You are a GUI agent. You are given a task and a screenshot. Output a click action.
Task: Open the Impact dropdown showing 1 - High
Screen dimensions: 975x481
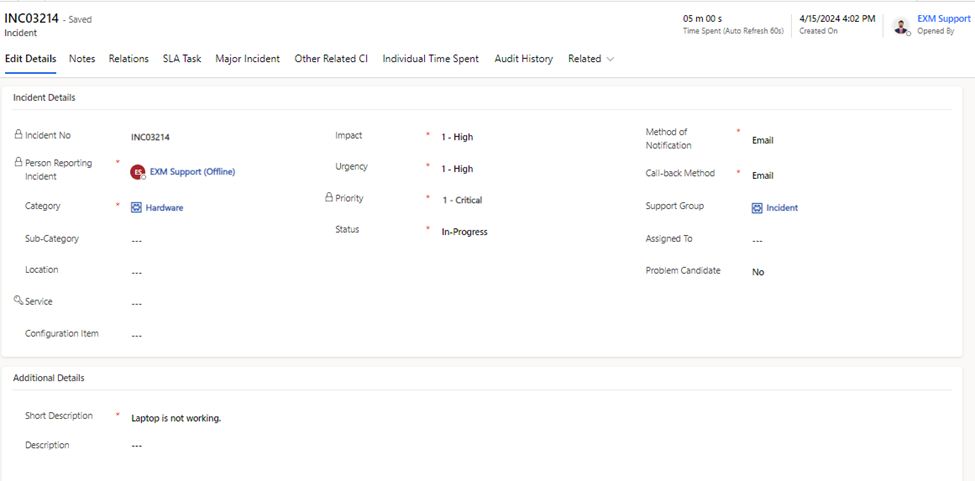click(x=457, y=137)
